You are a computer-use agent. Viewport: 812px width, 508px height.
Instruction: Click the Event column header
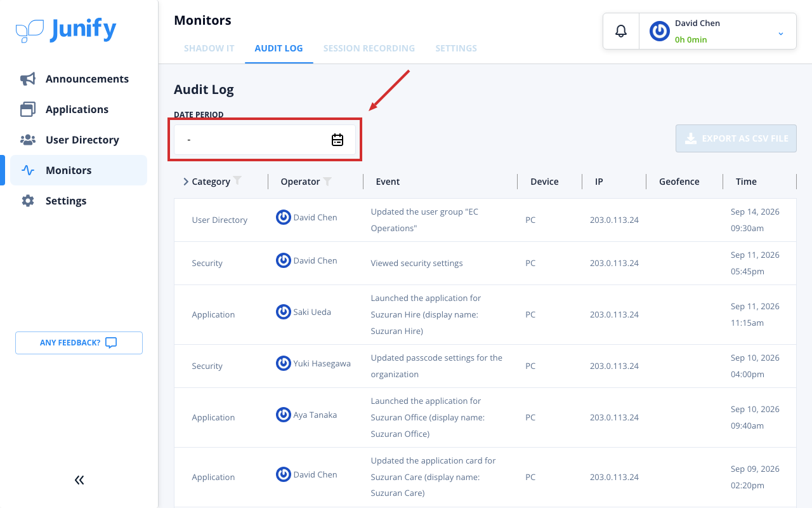click(388, 182)
